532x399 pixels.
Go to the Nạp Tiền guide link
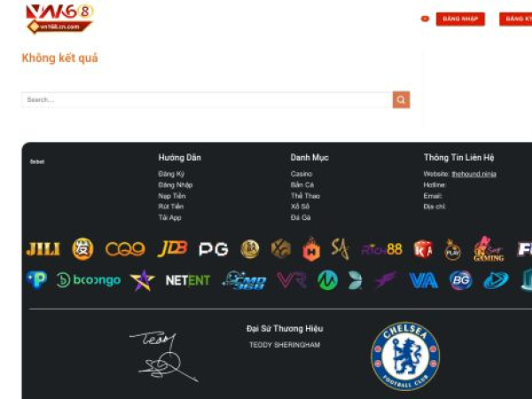point(172,196)
